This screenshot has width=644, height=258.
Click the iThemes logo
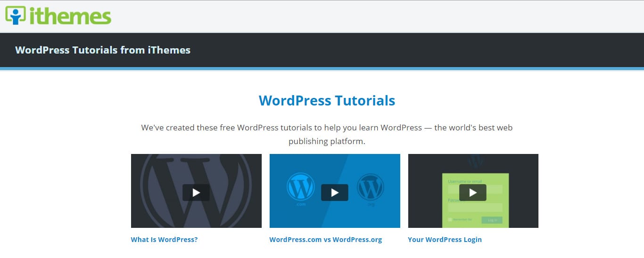click(x=58, y=16)
